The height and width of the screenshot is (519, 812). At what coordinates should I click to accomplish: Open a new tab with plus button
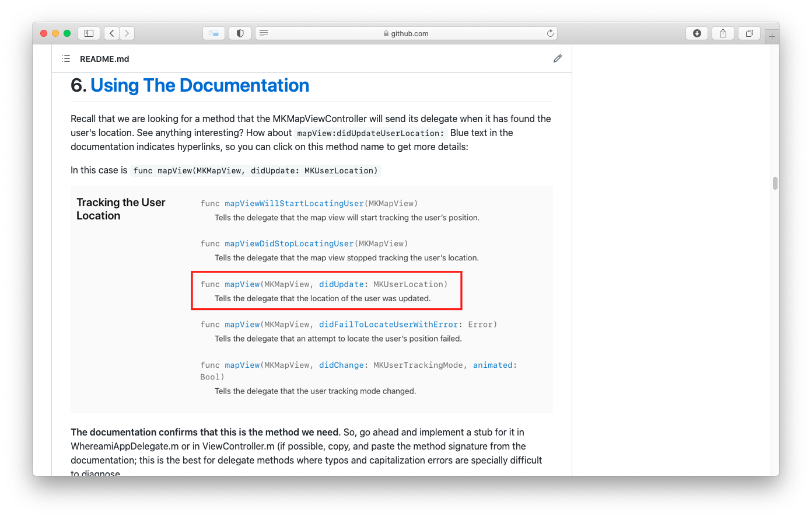point(772,36)
